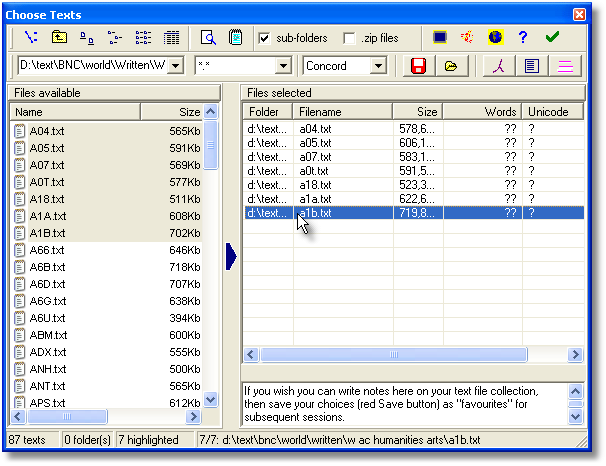Switch to details view icon
The image size is (606, 466).
tap(171, 38)
